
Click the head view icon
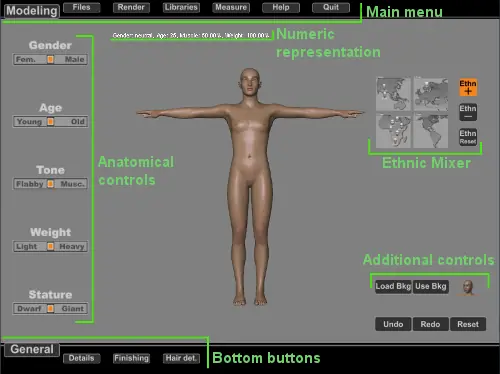(468, 287)
